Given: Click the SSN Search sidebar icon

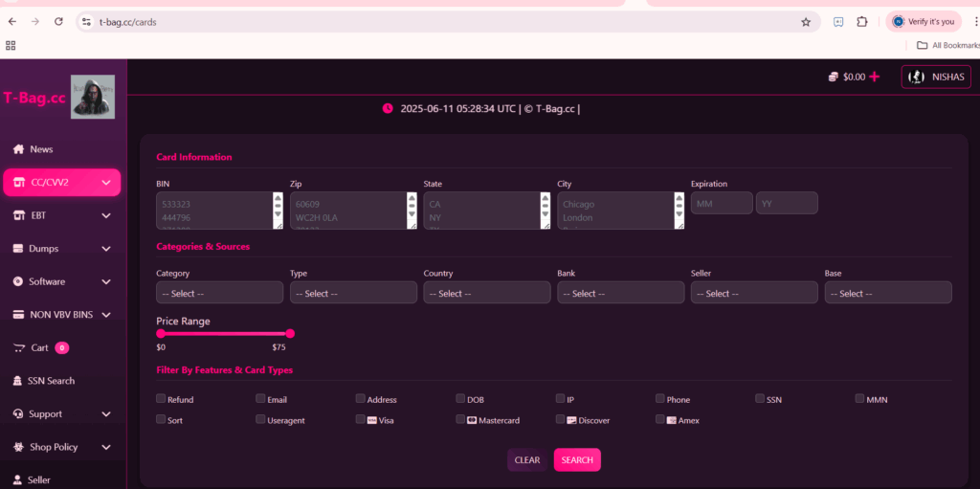Looking at the screenshot, I should click(x=18, y=381).
